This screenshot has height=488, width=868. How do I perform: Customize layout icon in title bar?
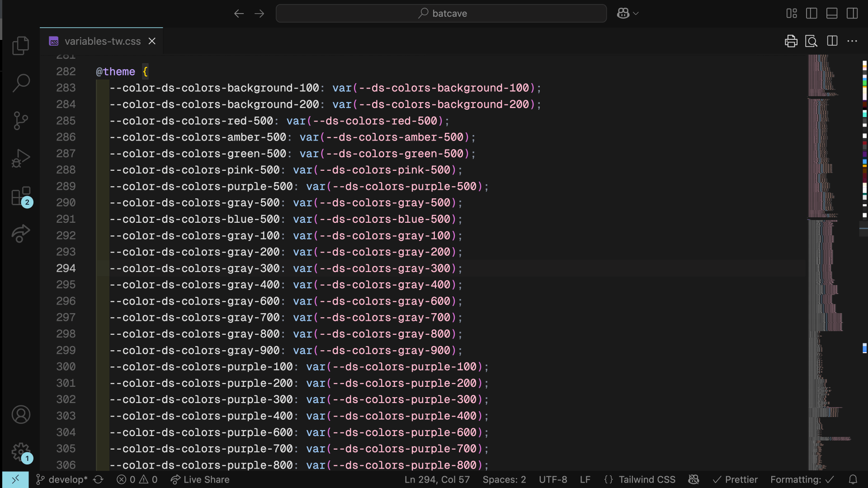coord(792,14)
